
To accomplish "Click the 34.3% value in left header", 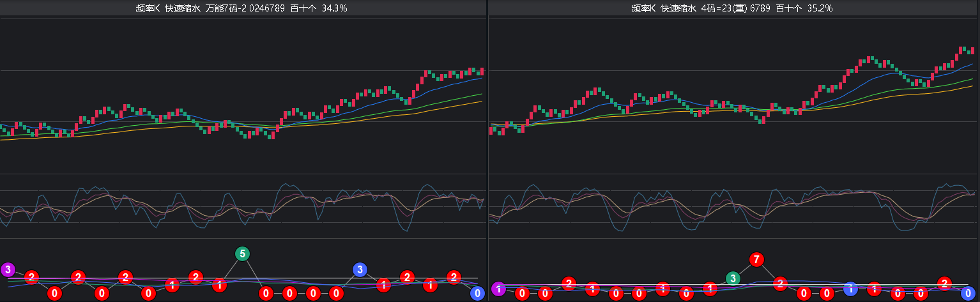I will pyautogui.click(x=334, y=8).
